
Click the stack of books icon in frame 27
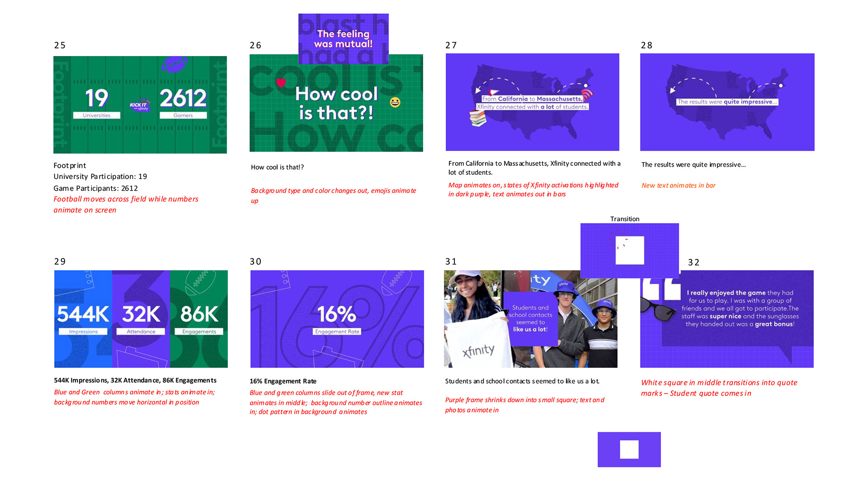tap(478, 118)
